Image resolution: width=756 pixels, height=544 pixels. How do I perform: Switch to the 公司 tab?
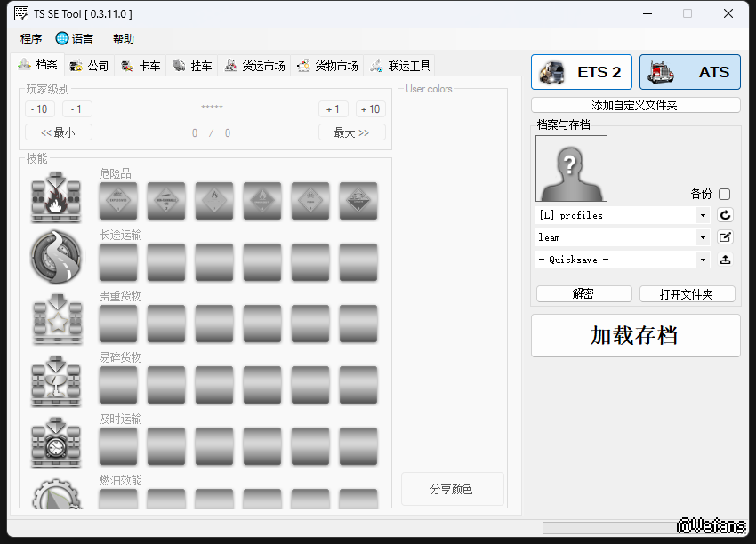pyautogui.click(x=89, y=66)
